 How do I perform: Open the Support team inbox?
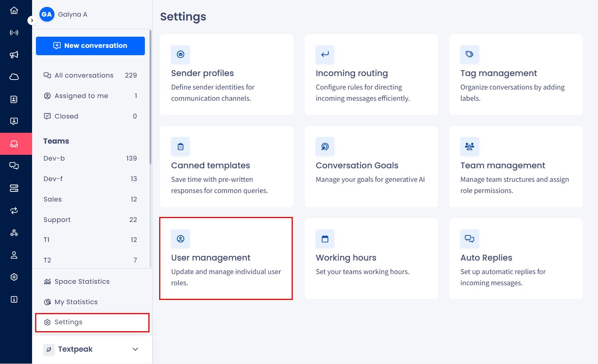(90, 220)
